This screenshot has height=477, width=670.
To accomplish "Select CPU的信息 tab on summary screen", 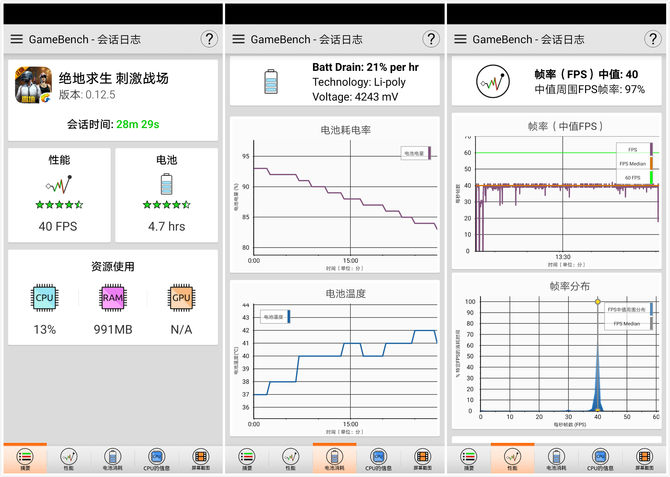I will 156,460.
